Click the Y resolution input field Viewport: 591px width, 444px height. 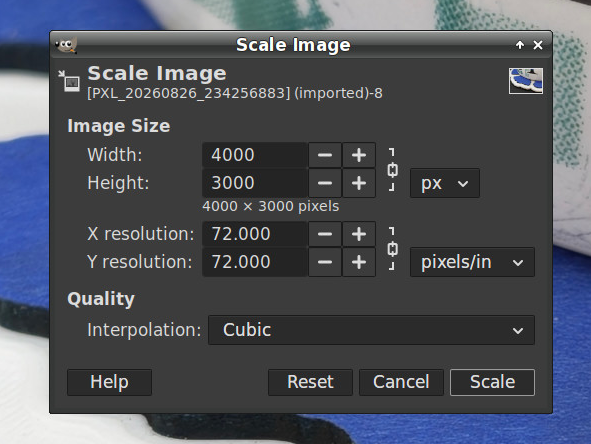255,262
